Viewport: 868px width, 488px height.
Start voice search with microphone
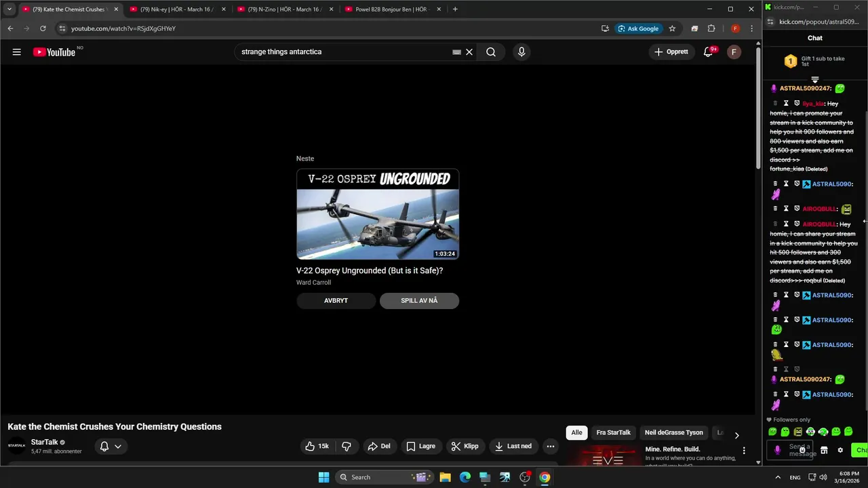521,52
